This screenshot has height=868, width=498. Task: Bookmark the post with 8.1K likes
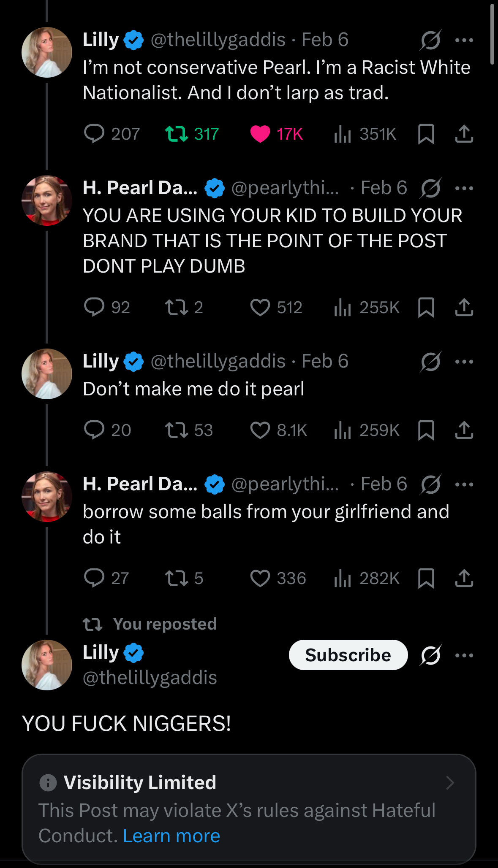coord(426,430)
